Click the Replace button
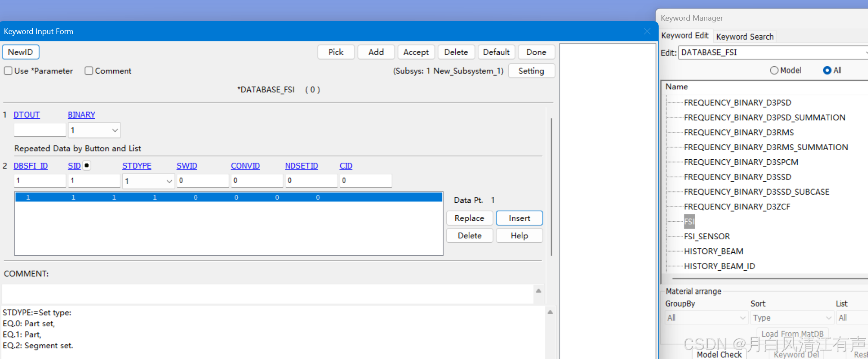Viewport: 868px width, 359px height. (470, 218)
